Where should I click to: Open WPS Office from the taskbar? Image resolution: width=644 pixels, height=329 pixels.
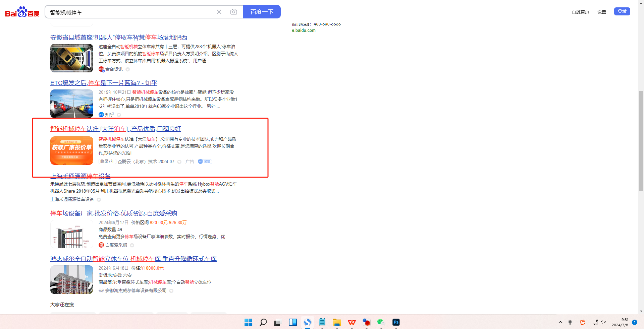pyautogui.click(x=352, y=322)
